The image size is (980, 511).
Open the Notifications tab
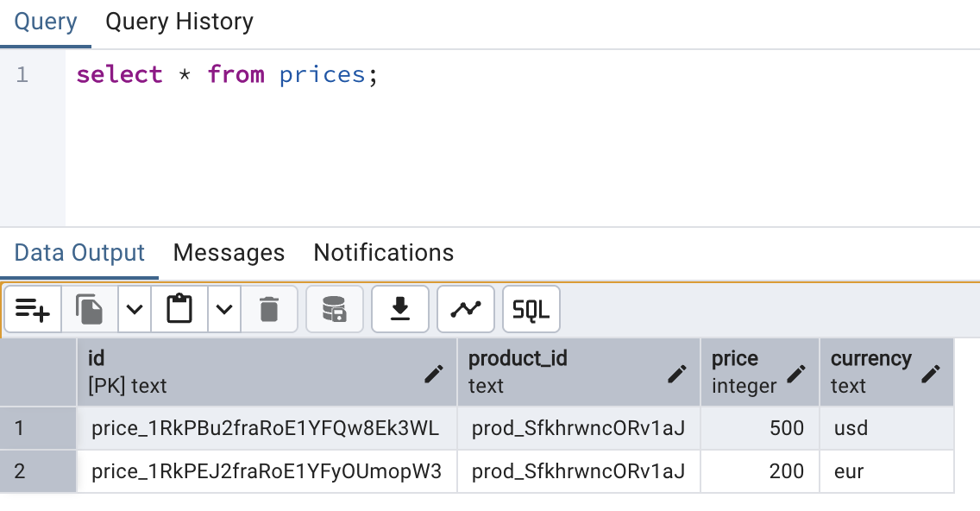384,253
